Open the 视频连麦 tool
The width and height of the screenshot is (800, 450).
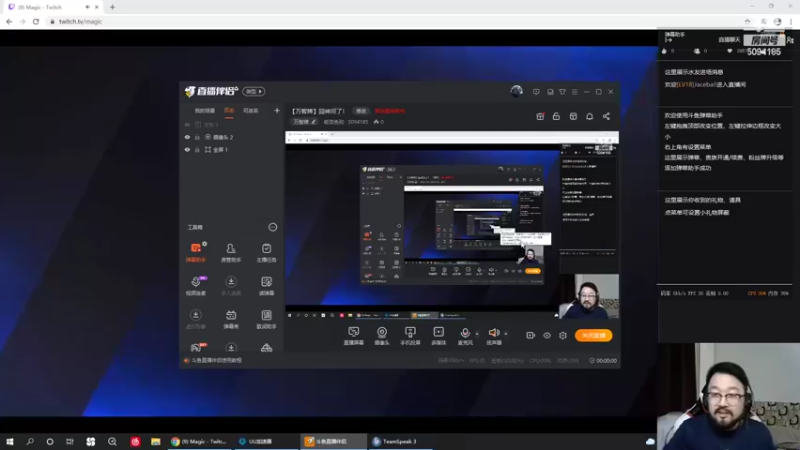tap(196, 286)
